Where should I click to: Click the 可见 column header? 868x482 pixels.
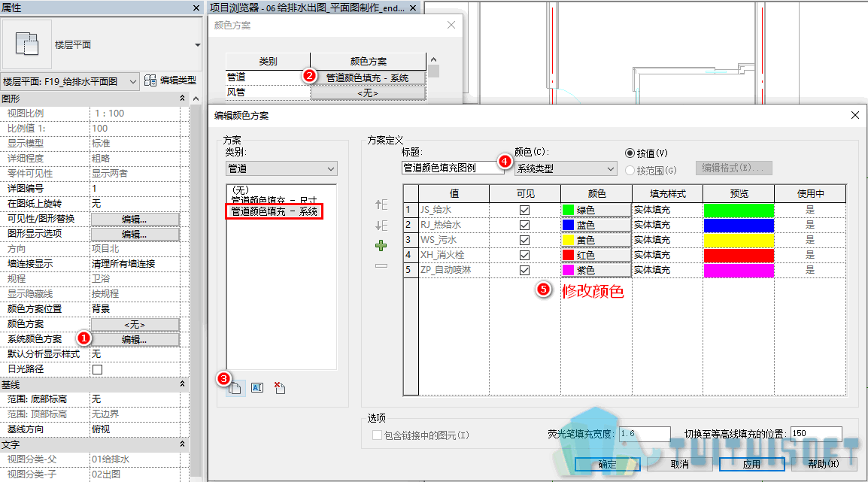pos(525,194)
